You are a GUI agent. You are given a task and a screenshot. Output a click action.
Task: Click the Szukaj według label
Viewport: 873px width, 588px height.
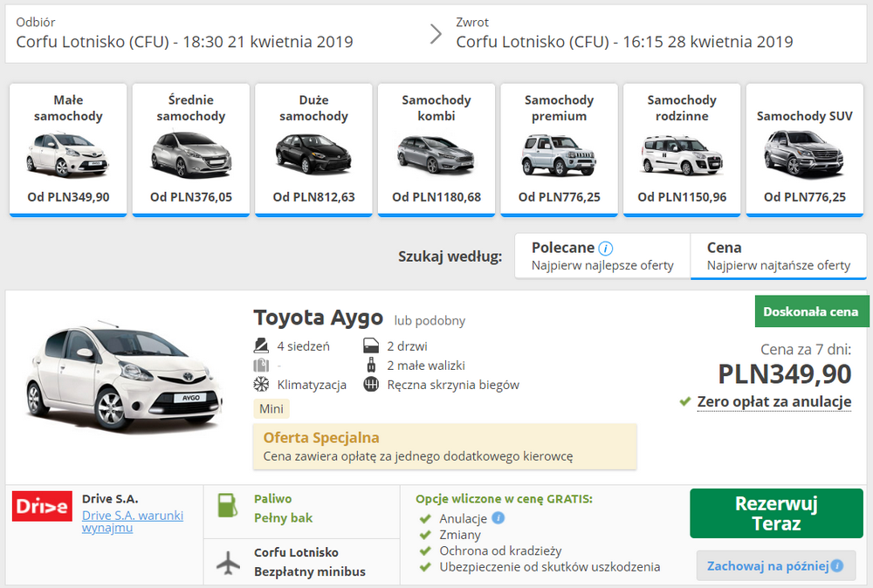[450, 256]
